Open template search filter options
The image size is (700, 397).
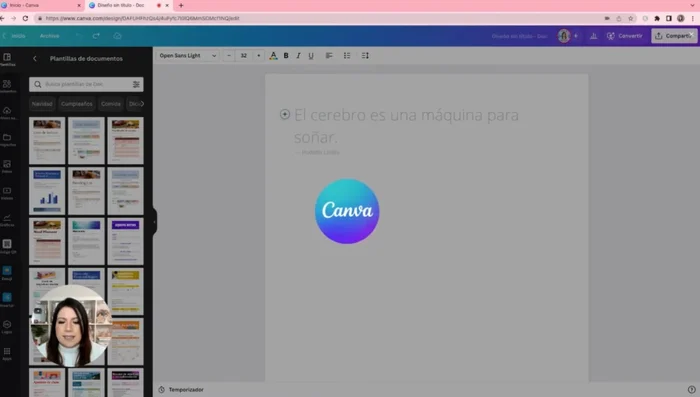[x=136, y=84]
